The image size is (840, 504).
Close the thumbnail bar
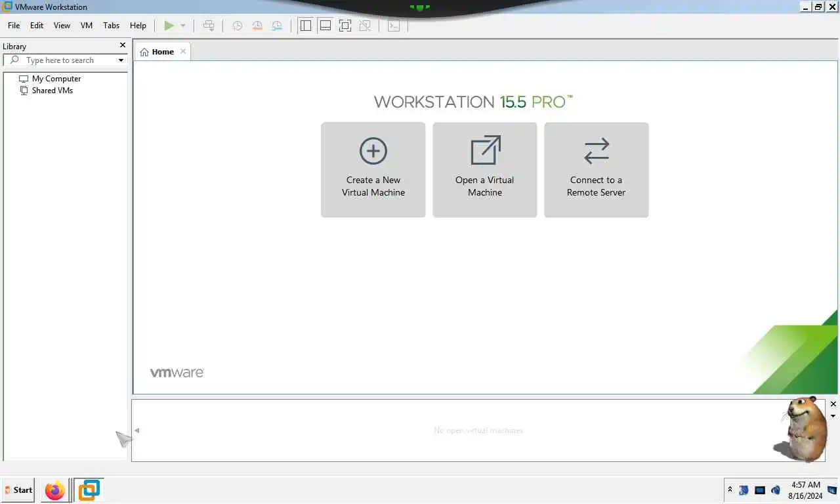coord(833,404)
